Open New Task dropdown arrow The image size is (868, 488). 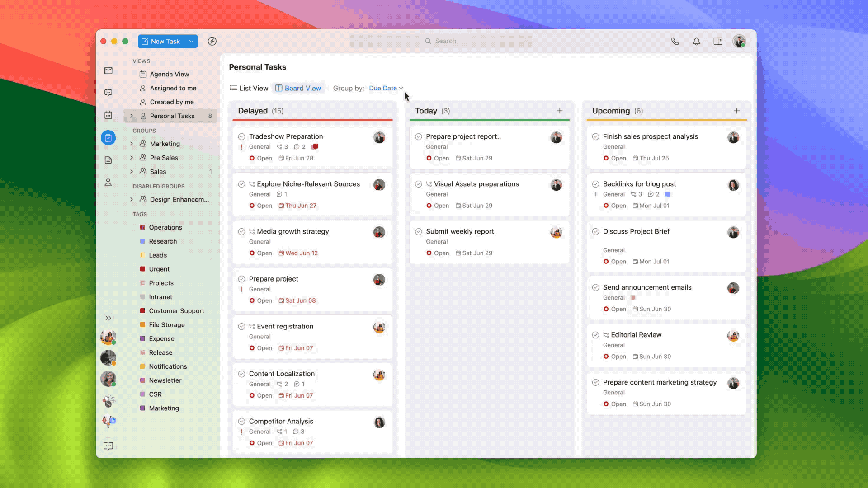pyautogui.click(x=191, y=41)
